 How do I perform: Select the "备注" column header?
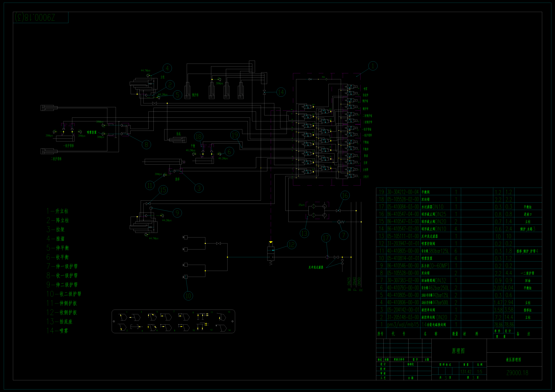coord(523,334)
